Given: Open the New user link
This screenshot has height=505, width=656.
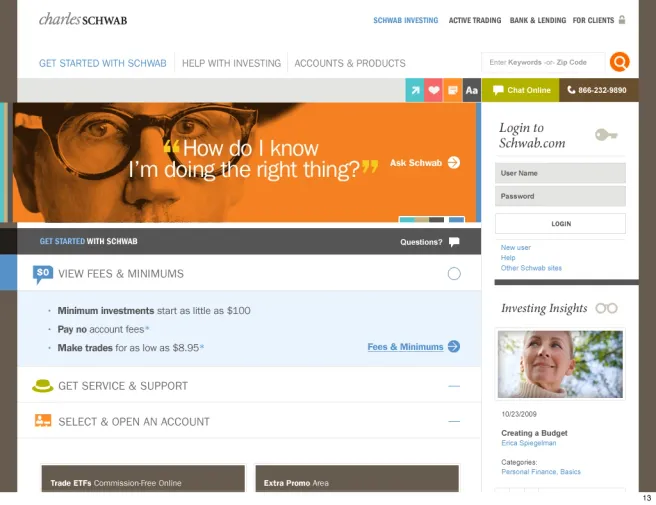Looking at the screenshot, I should [515, 247].
